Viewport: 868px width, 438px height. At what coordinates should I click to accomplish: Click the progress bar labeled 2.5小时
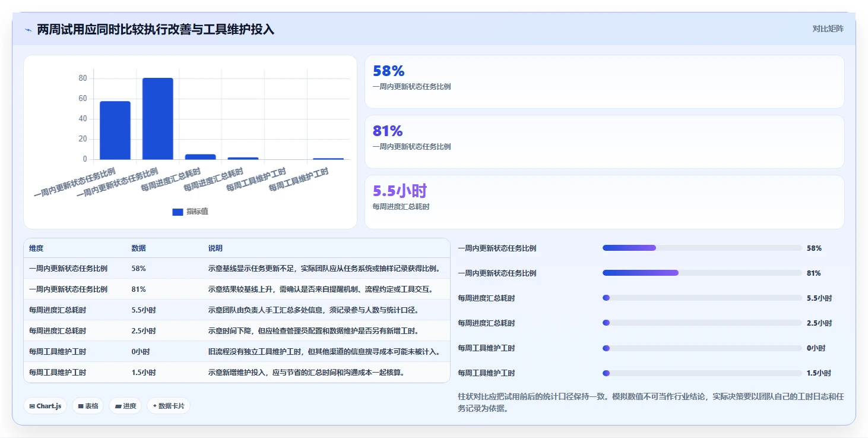(x=702, y=323)
